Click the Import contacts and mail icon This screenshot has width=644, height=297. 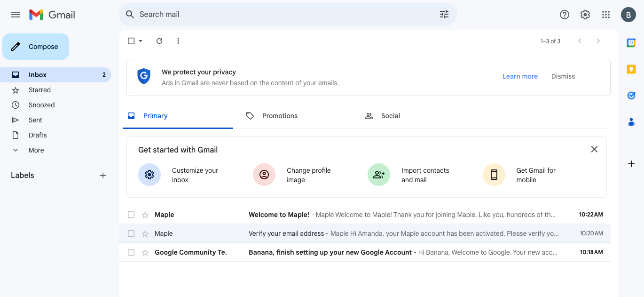point(379,175)
